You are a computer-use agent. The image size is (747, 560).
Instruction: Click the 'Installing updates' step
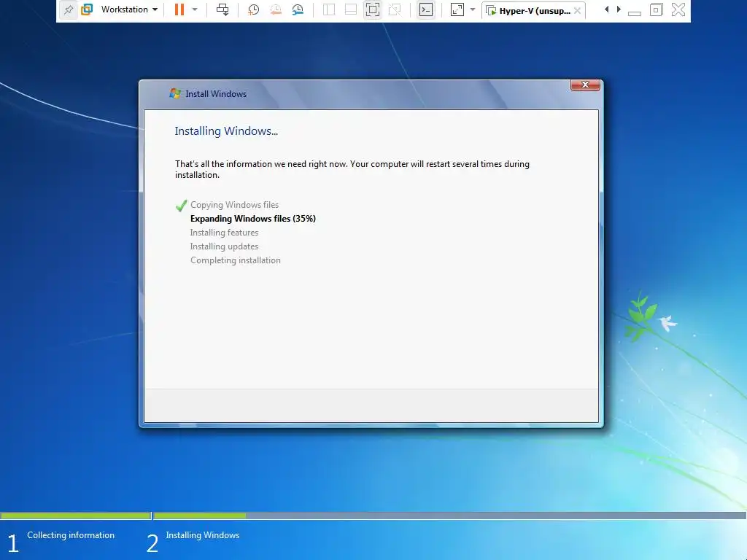224,246
